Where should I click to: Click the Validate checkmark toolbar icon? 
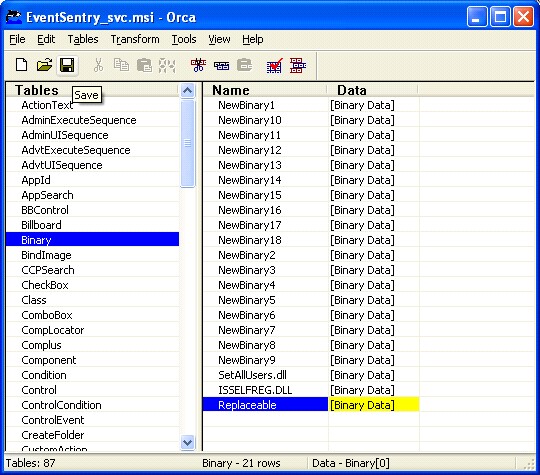click(274, 65)
